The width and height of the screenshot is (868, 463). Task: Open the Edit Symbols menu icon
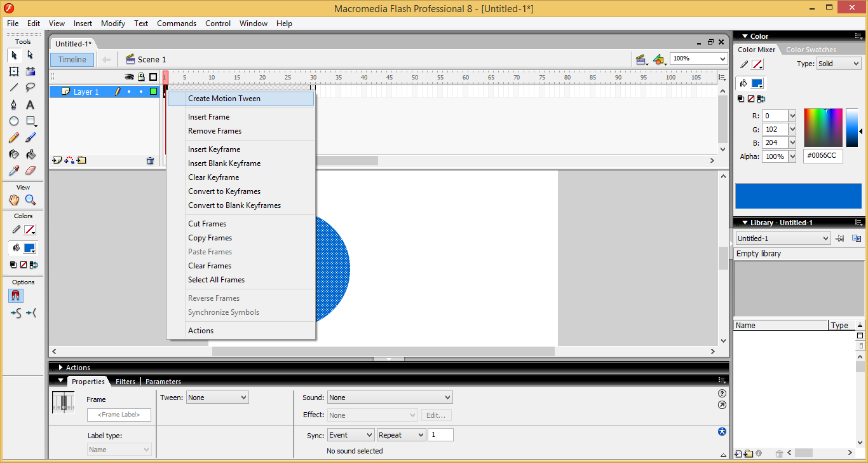click(x=660, y=59)
